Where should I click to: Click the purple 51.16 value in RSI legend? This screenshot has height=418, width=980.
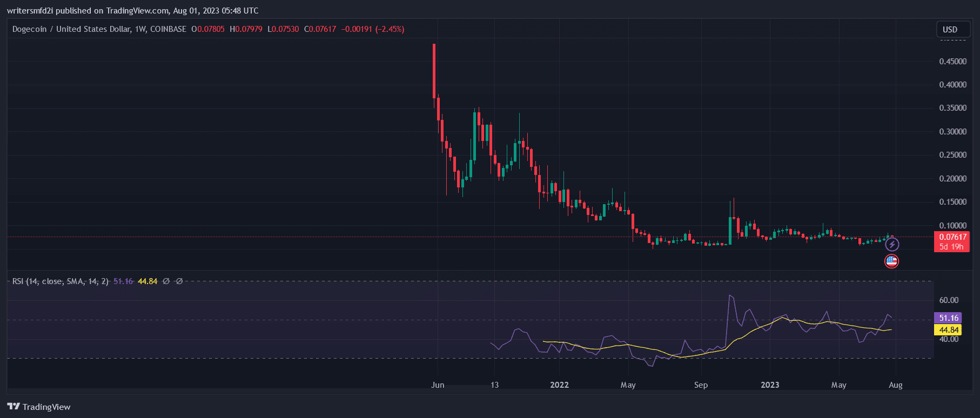[x=123, y=281]
